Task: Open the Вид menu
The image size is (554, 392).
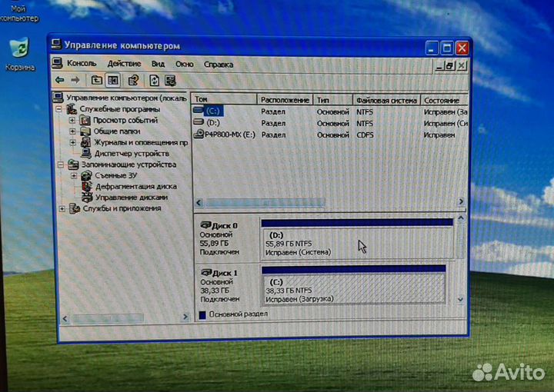Action: click(x=158, y=65)
